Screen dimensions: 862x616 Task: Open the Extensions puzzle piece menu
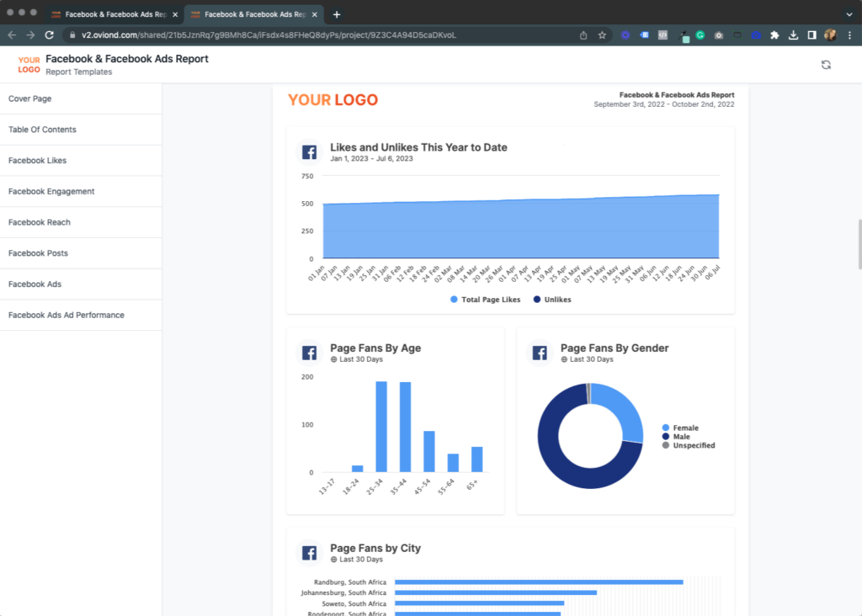tap(774, 35)
